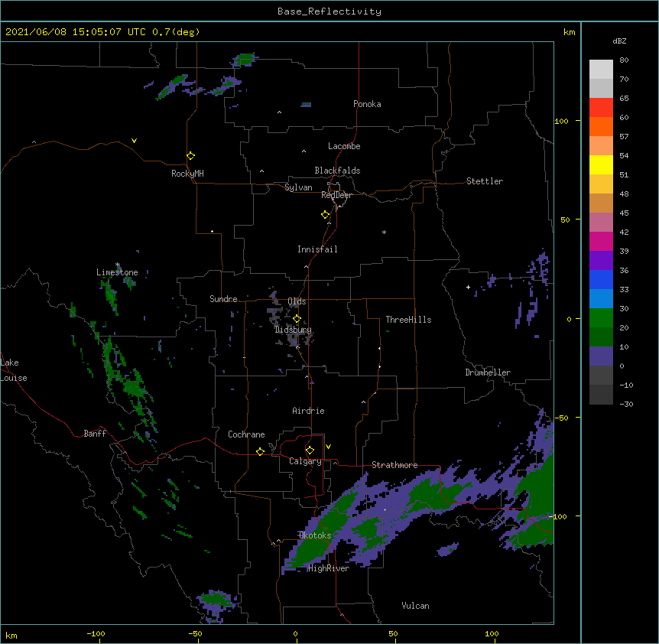The width and height of the screenshot is (659, 644).
Task: Click the blue 36 dBZ legend swatch
Action: (x=601, y=279)
